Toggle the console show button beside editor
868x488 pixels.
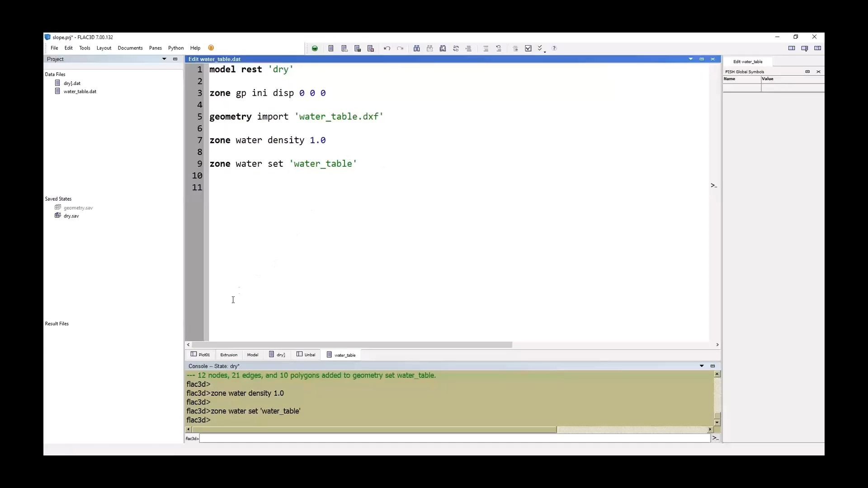714,186
